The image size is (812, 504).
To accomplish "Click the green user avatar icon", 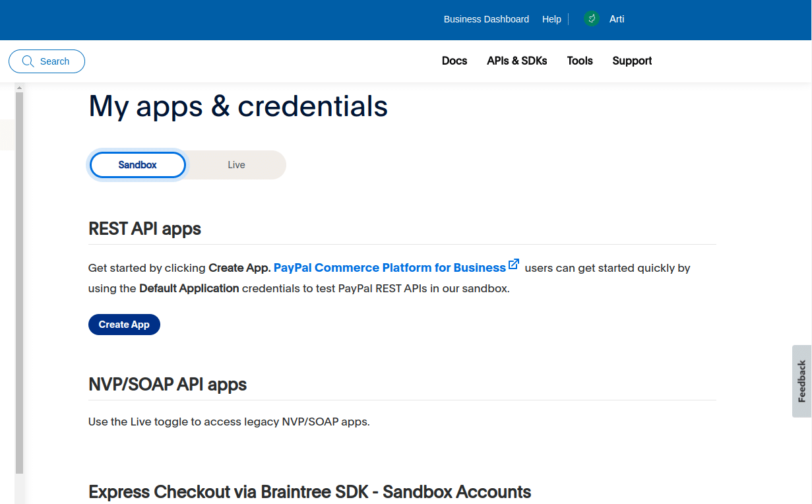I will click(x=592, y=18).
